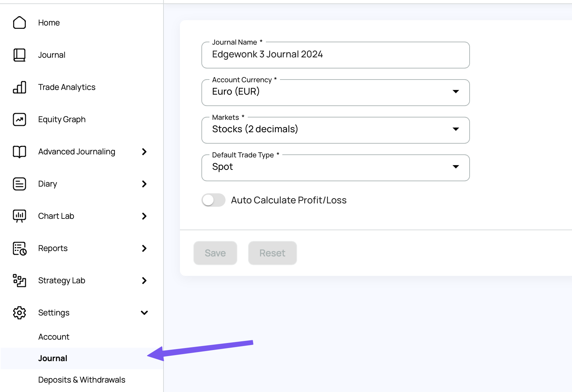Viewport: 572px width, 392px height.
Task: Click the Reports list-clock icon
Action: click(x=19, y=248)
